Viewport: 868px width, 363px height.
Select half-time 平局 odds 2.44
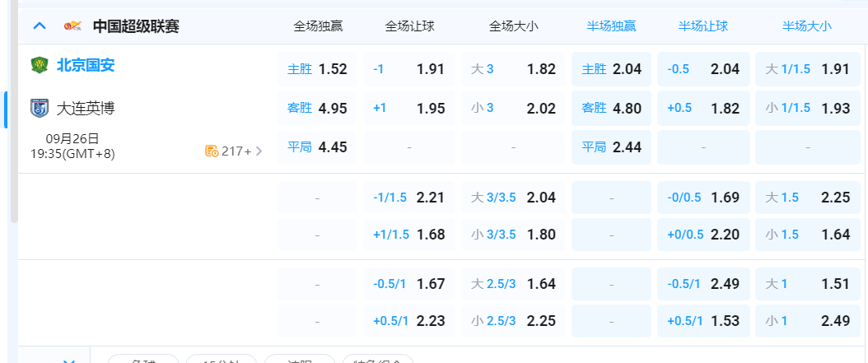(x=611, y=147)
